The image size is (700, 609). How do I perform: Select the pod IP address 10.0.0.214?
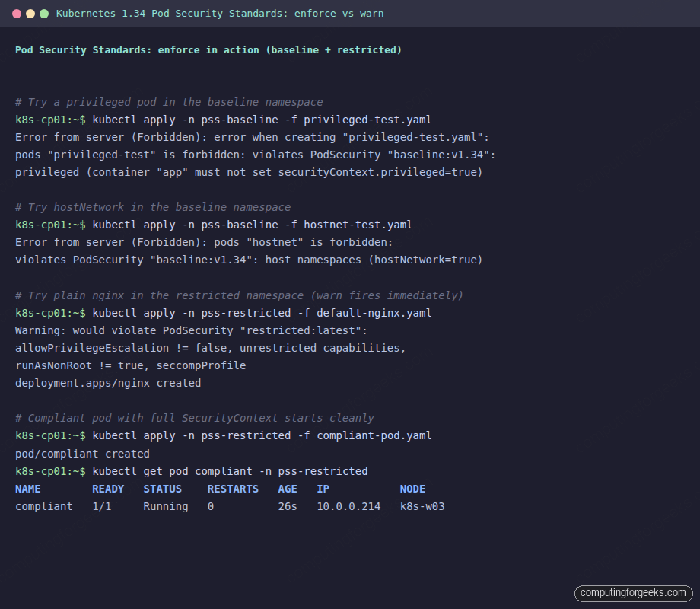[348, 505]
